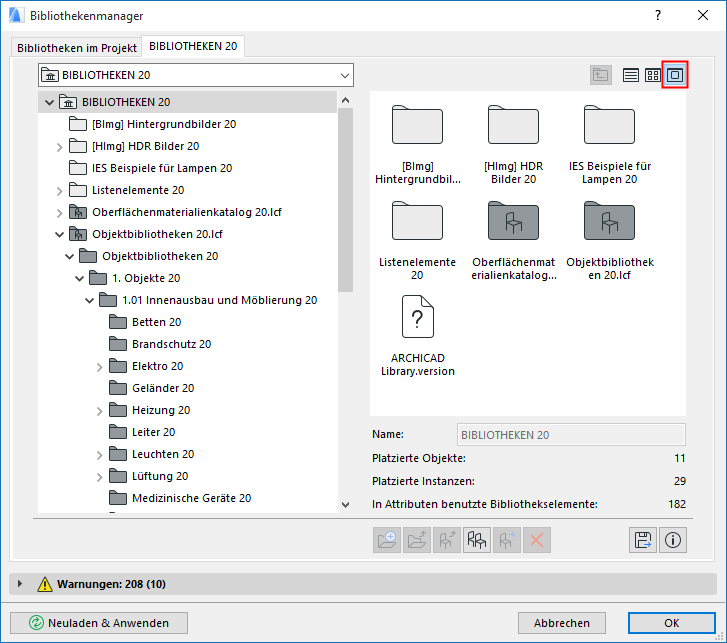Select the Oberflächenmaterialienkatalog thumbnail
Image resolution: width=727 pixels, height=643 pixels.
(x=513, y=241)
